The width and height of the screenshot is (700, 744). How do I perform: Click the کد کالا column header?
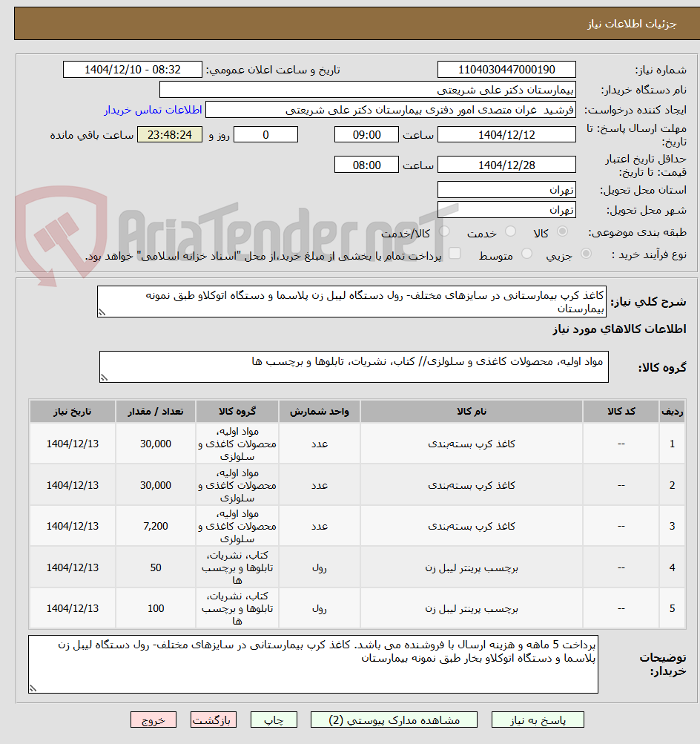[621, 412]
